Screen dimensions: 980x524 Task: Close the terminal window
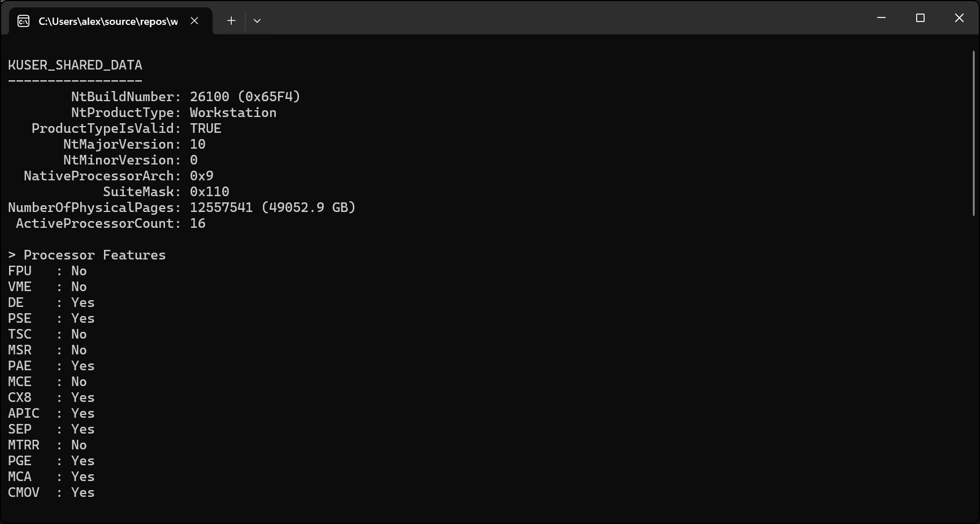click(959, 18)
